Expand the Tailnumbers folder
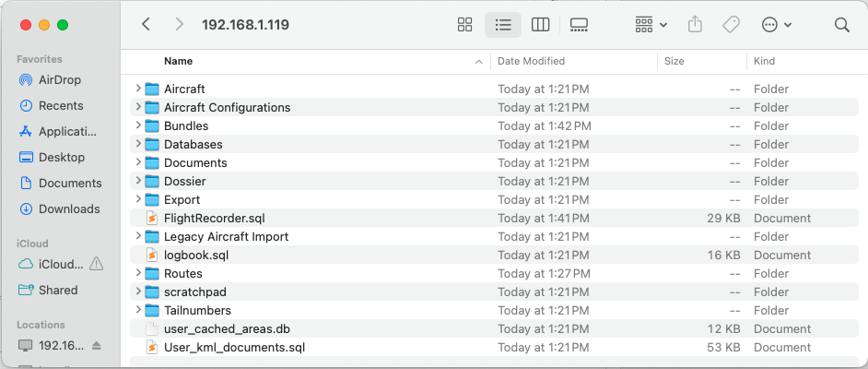This screenshot has width=868, height=369. pos(138,310)
